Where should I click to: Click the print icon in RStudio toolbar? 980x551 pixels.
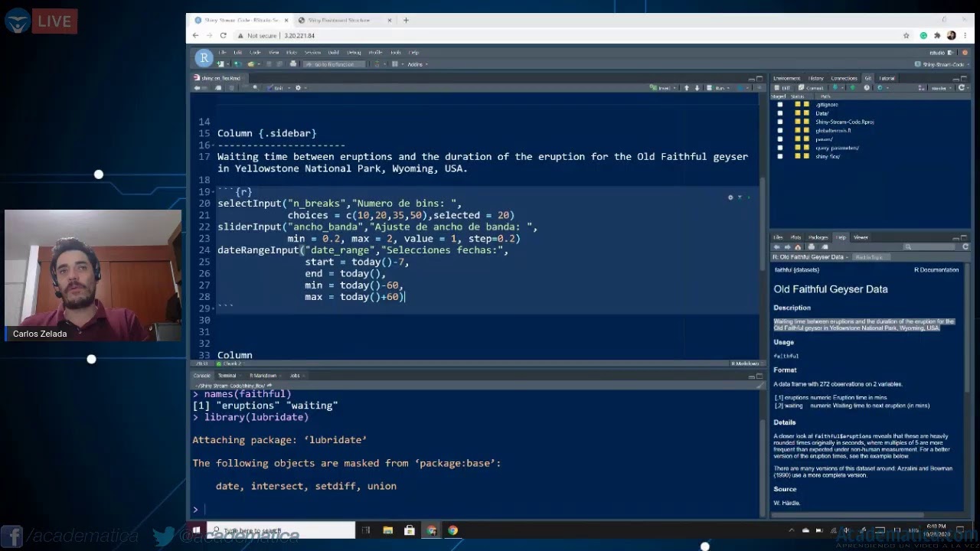tap(292, 64)
